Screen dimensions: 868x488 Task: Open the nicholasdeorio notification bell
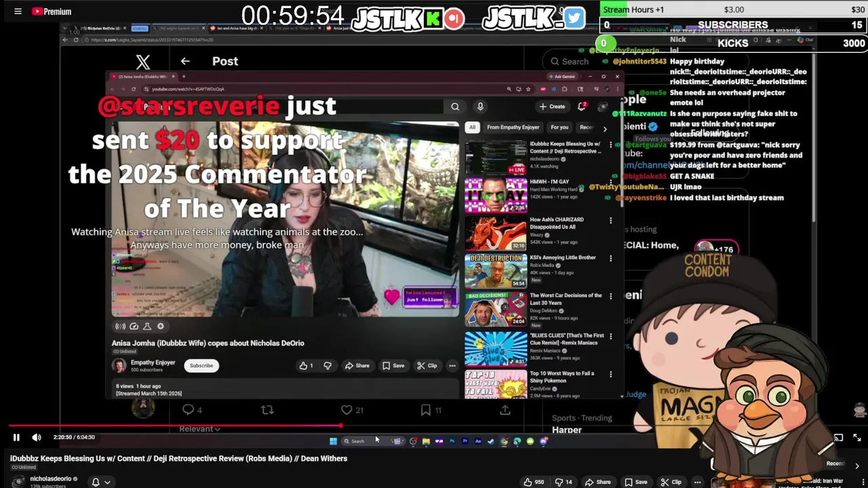coord(96,482)
